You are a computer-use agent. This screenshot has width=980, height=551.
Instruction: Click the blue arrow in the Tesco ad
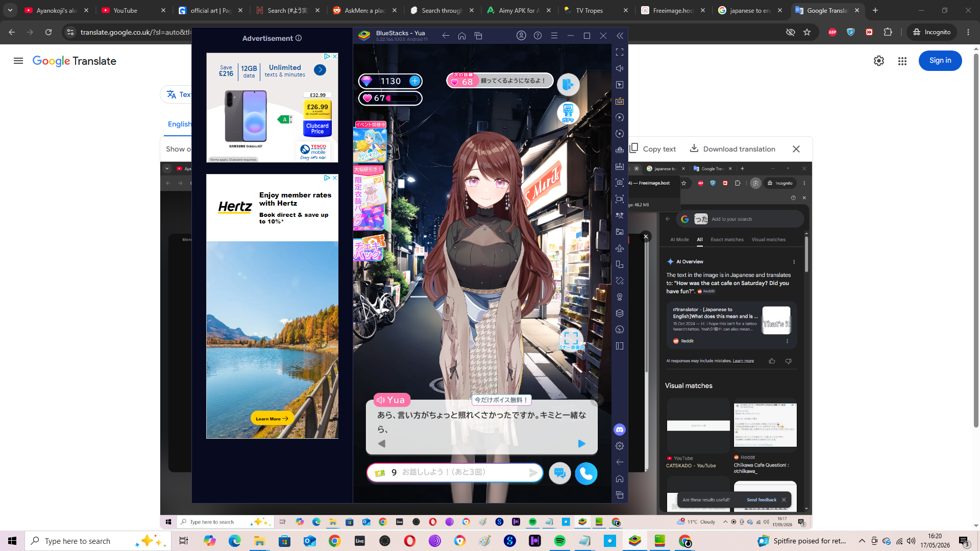(x=320, y=70)
